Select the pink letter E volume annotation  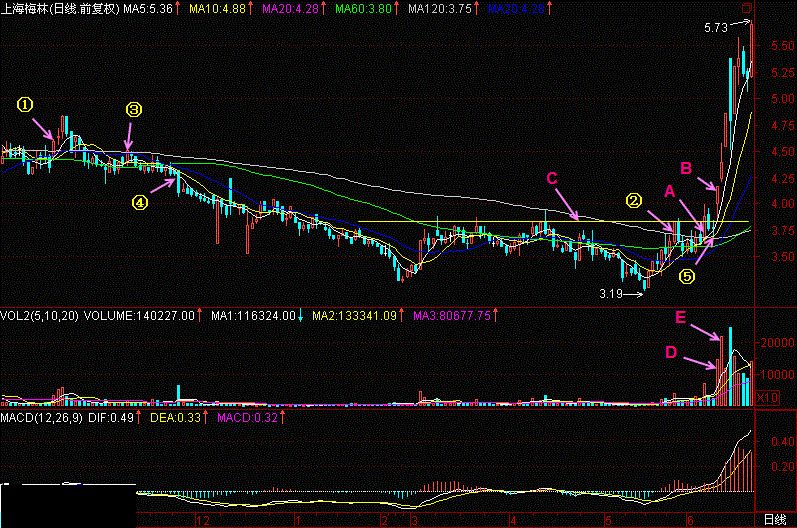(x=680, y=318)
